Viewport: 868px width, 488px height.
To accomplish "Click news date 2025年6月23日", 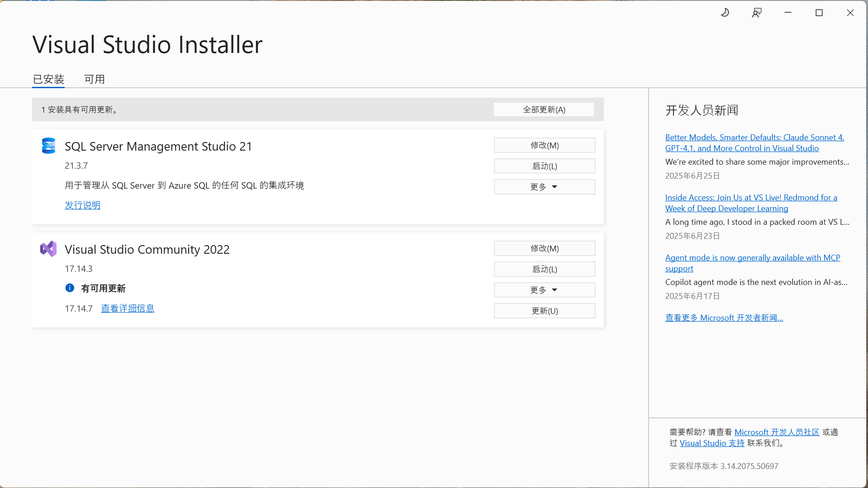I will tap(692, 236).
